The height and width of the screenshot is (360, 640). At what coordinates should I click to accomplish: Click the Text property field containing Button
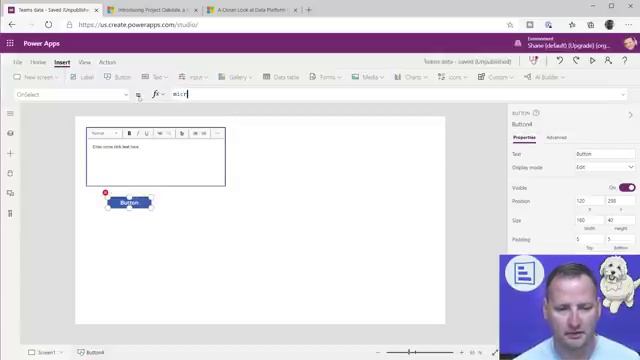click(605, 154)
